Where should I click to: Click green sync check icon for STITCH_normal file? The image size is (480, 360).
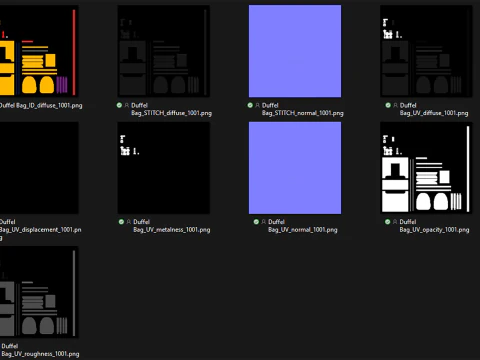[250, 105]
